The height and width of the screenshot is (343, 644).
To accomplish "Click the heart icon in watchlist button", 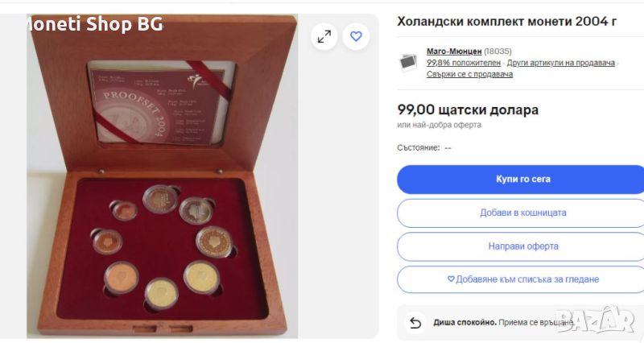I will (451, 279).
